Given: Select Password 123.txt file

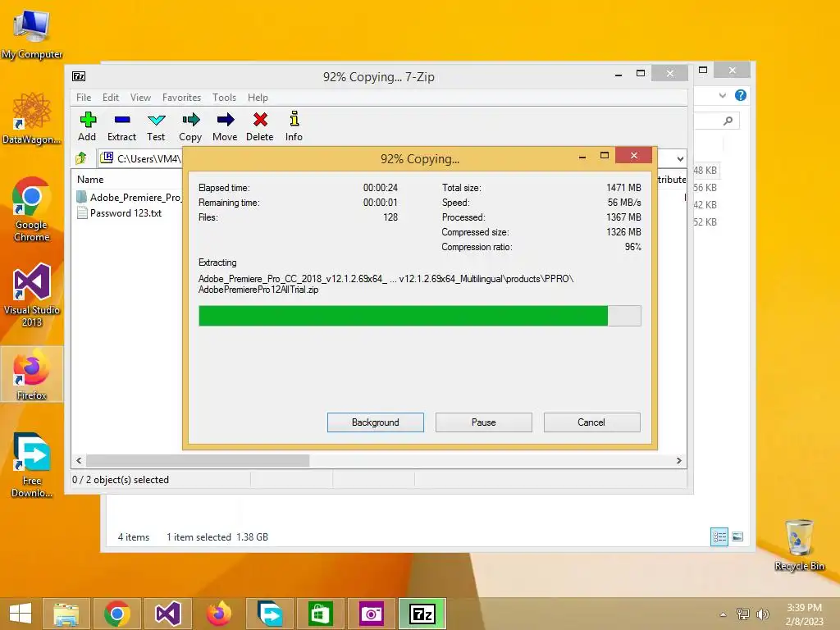Looking at the screenshot, I should 120,213.
